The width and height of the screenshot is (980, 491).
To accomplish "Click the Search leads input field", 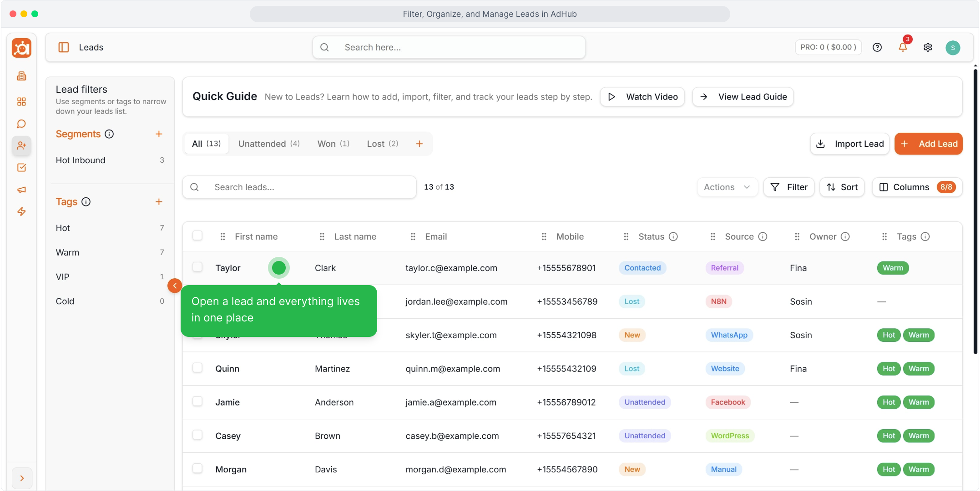I will (299, 187).
